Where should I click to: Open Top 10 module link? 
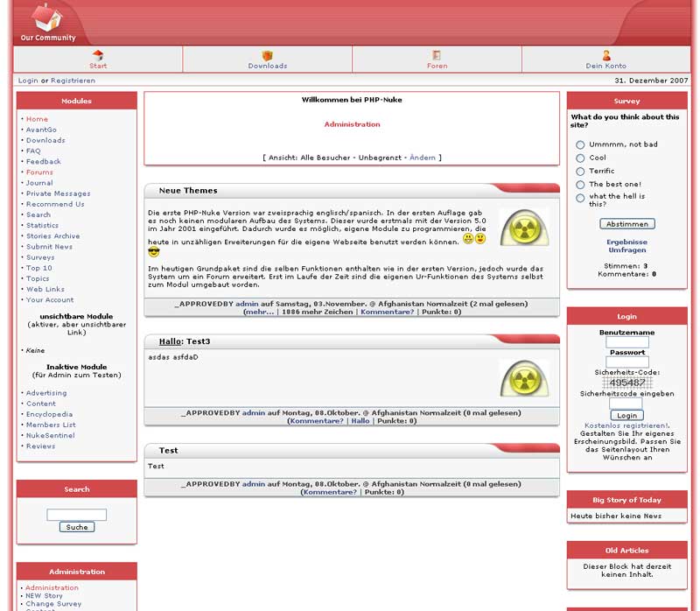pos(38,268)
